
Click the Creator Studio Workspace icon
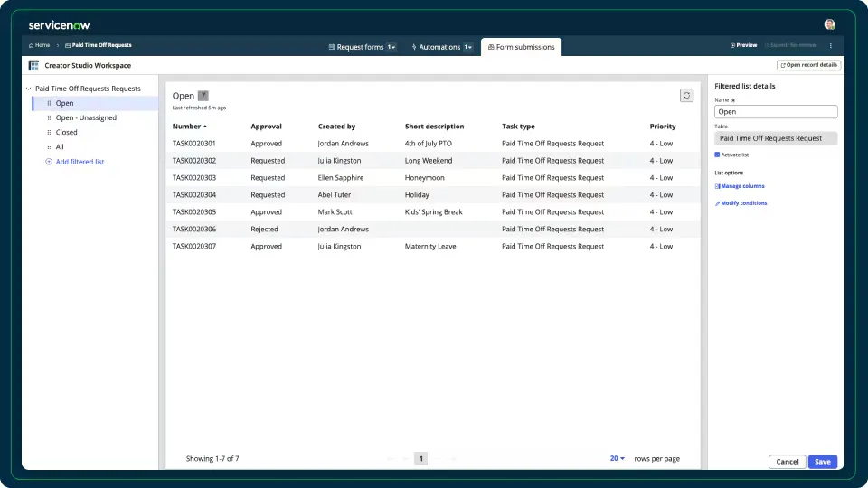[33, 65]
